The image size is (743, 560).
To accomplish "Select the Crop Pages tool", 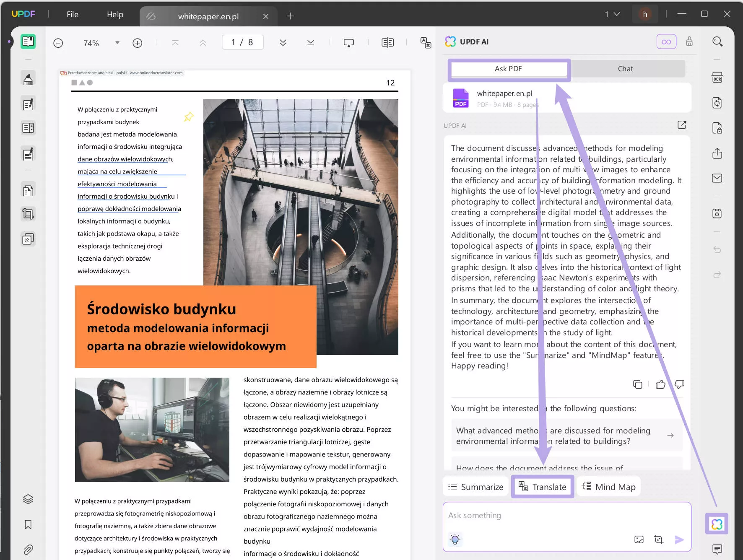I will (x=28, y=214).
